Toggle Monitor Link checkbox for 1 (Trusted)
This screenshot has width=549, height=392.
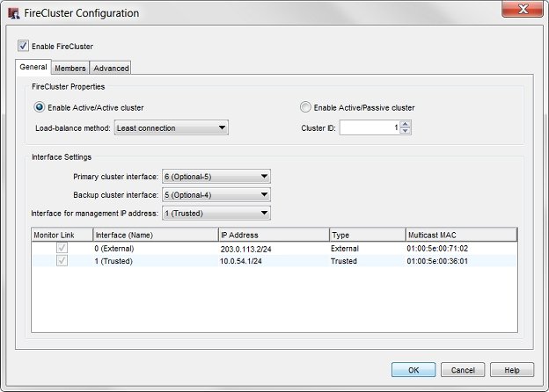62,261
